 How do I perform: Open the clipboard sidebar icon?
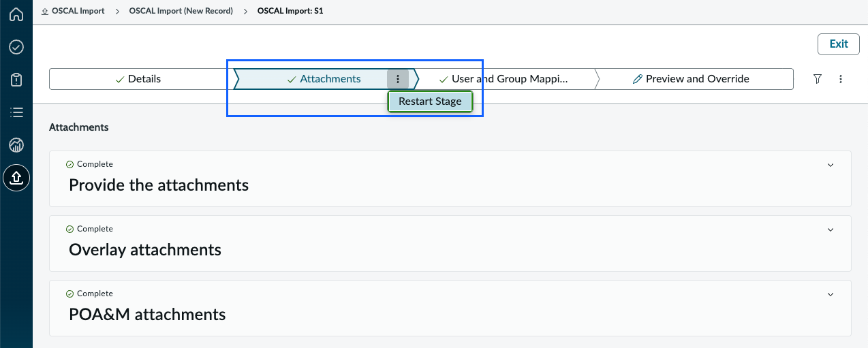(x=16, y=80)
